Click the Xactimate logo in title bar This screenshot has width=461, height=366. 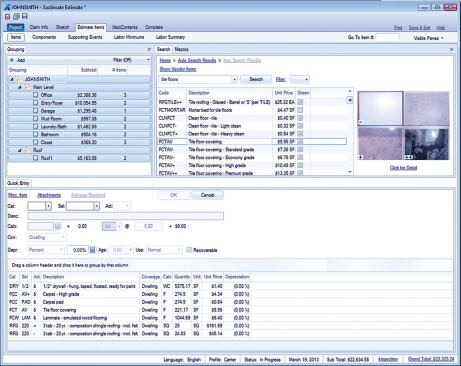(x=7, y=7)
